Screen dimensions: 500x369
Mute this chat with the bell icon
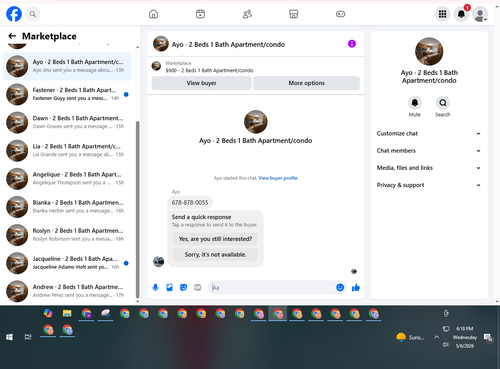coord(415,103)
